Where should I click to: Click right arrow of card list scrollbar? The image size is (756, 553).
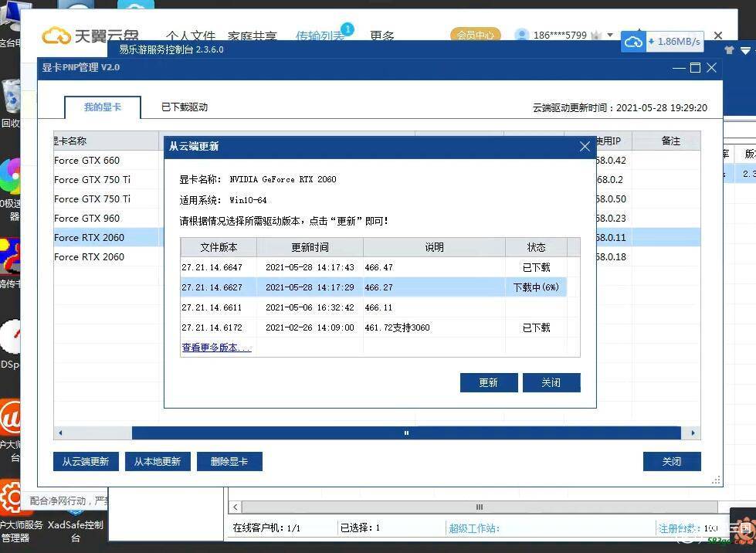pos(693,433)
